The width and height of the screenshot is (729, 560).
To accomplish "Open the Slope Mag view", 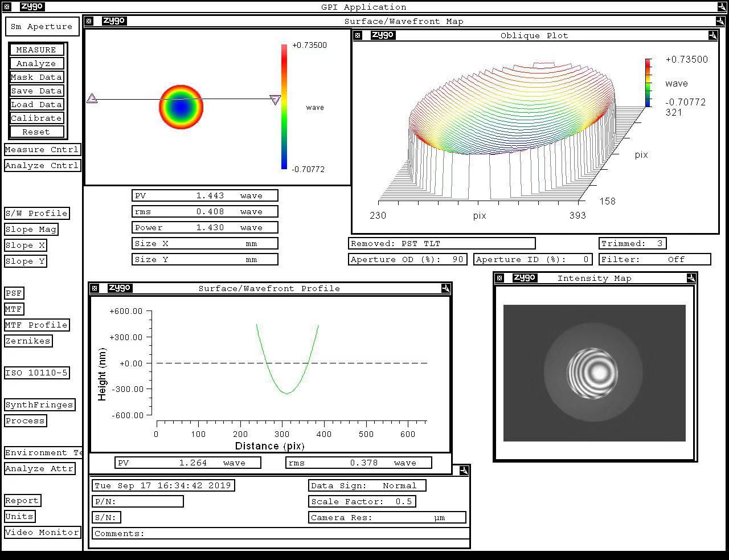I will (31, 230).
